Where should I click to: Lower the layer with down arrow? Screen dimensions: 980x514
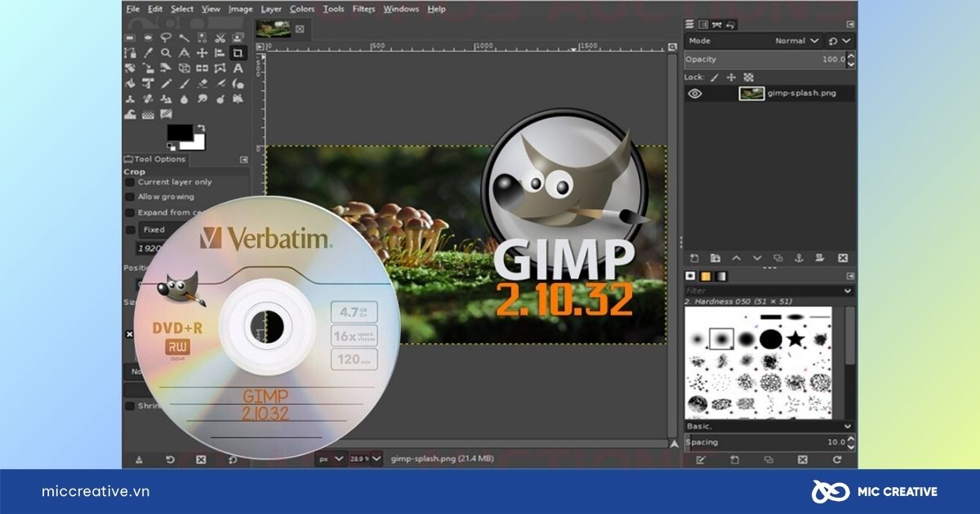click(x=757, y=258)
